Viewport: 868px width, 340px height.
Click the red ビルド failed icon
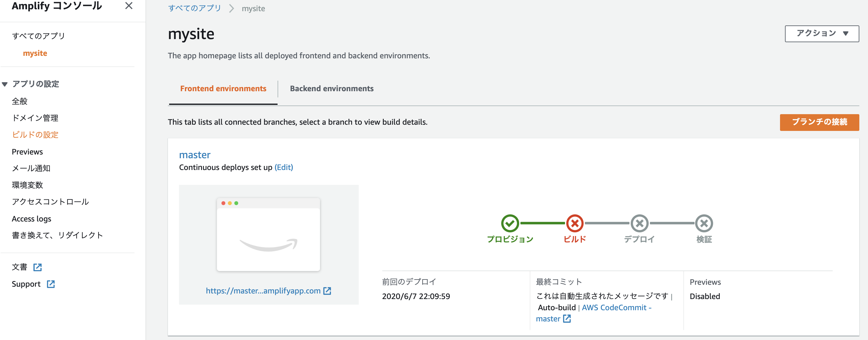coord(575,223)
